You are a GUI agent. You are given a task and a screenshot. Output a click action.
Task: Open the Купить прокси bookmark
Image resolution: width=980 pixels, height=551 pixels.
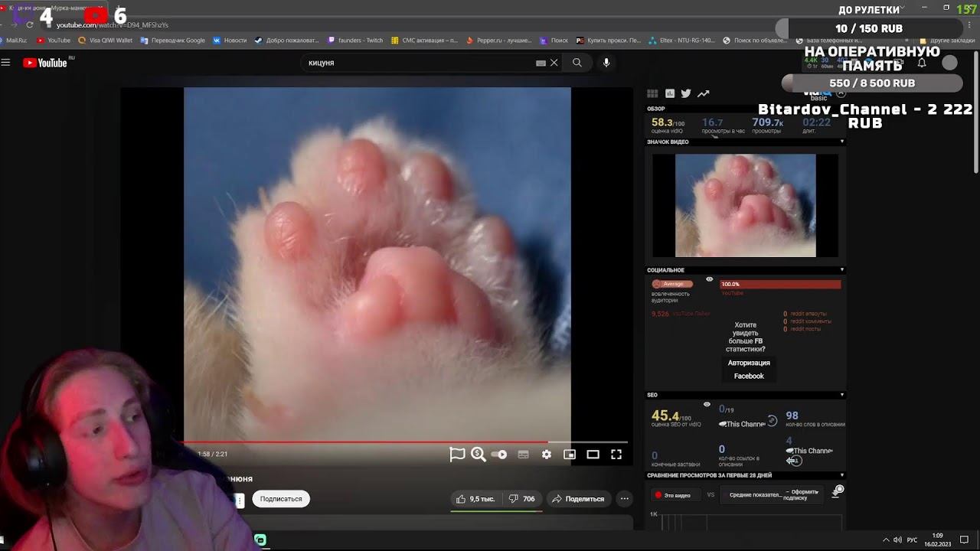[x=609, y=41]
